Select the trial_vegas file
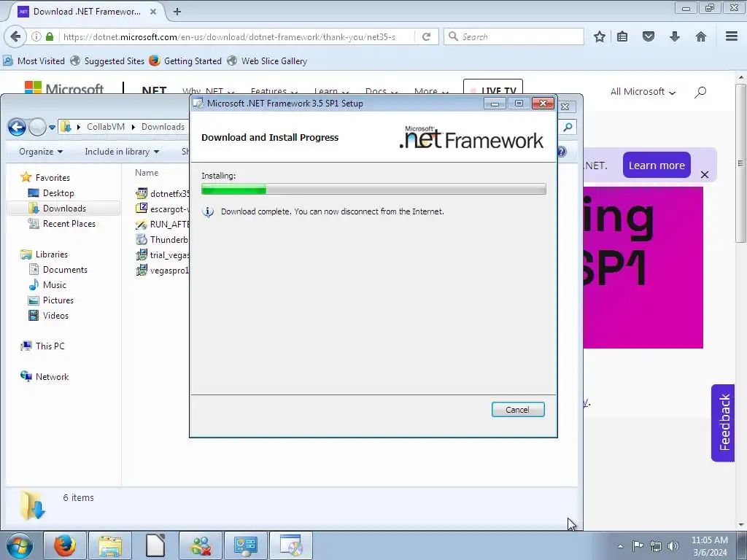 163,254
